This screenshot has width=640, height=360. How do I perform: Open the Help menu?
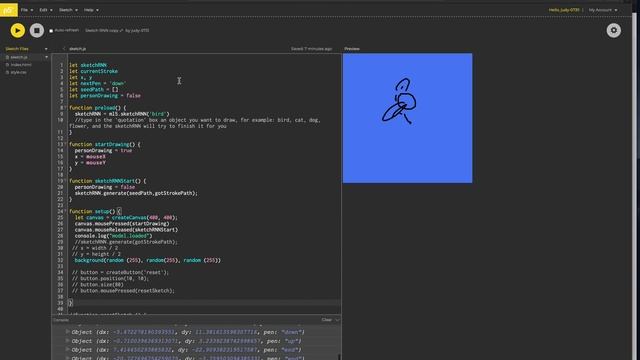point(91,10)
